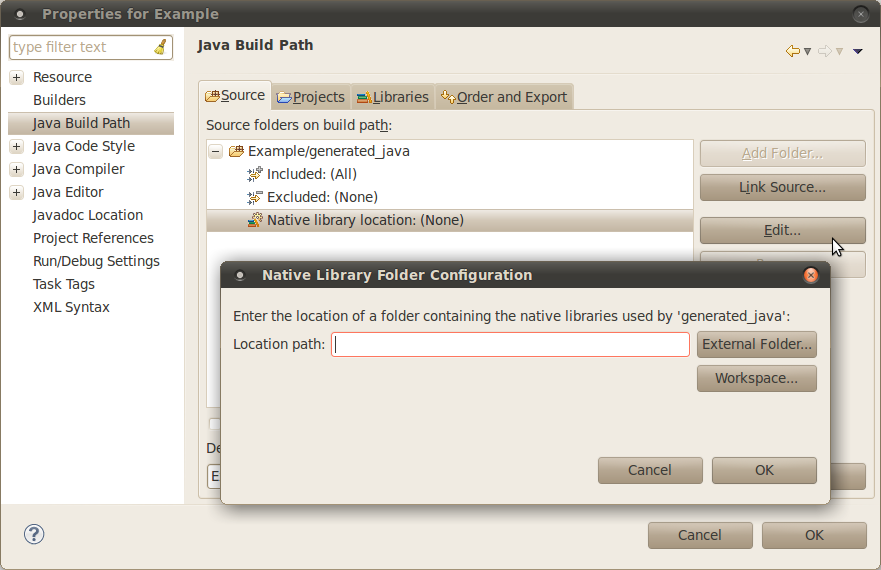Viewport: 881px width, 570px height.
Task: Select Java Code Style in the tree
Action: [x=84, y=146]
